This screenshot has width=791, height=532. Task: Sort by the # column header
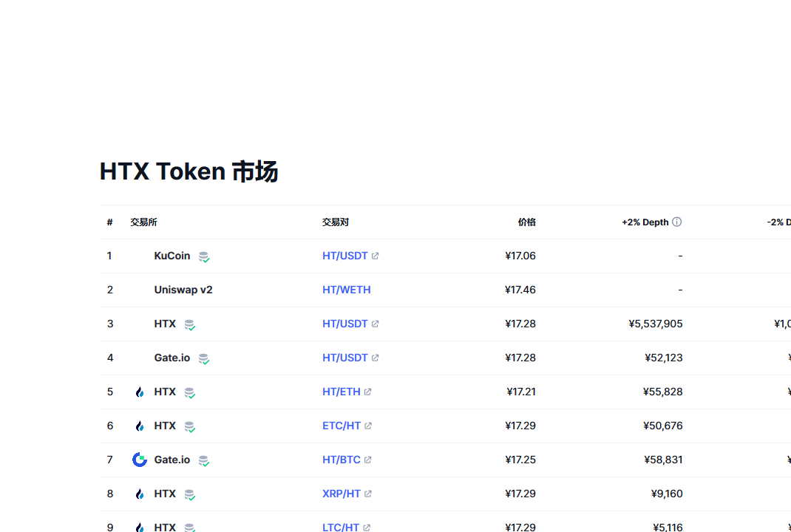[109, 222]
